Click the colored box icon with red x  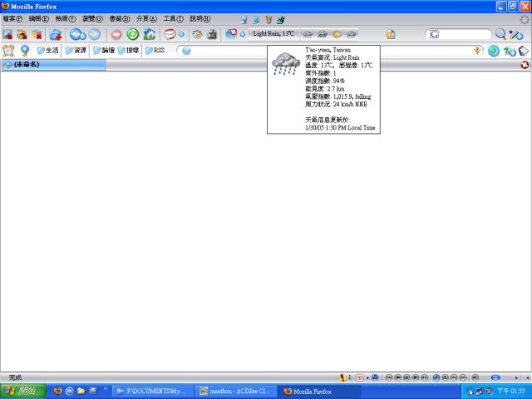[37, 35]
